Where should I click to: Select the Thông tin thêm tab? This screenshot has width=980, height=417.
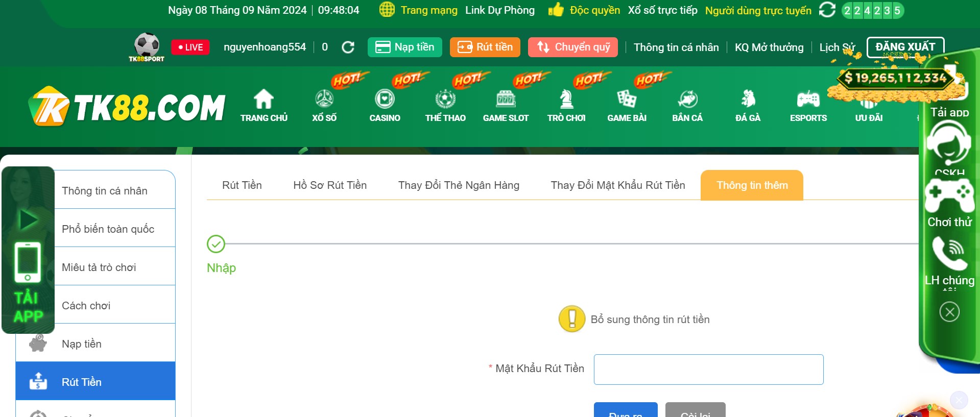(x=752, y=185)
